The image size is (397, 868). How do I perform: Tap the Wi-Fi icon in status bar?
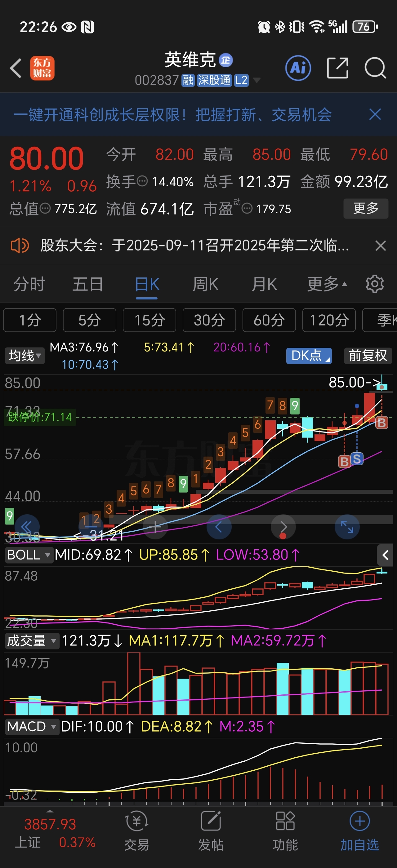click(317, 27)
